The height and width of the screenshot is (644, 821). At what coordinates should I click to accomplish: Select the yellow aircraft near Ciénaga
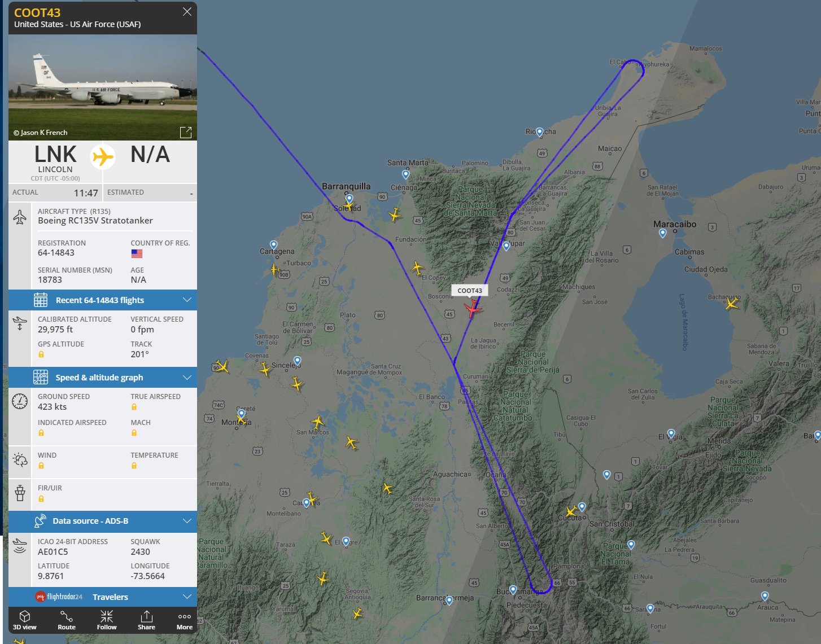coord(395,214)
